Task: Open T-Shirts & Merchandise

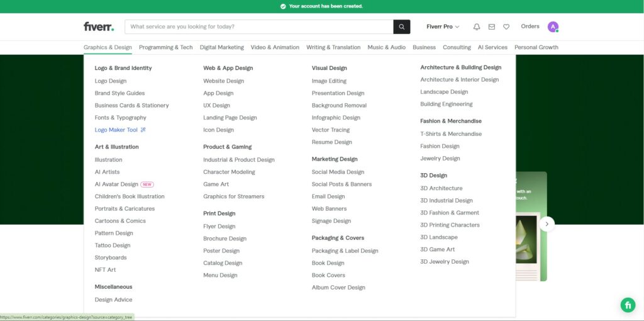Action: [451, 134]
